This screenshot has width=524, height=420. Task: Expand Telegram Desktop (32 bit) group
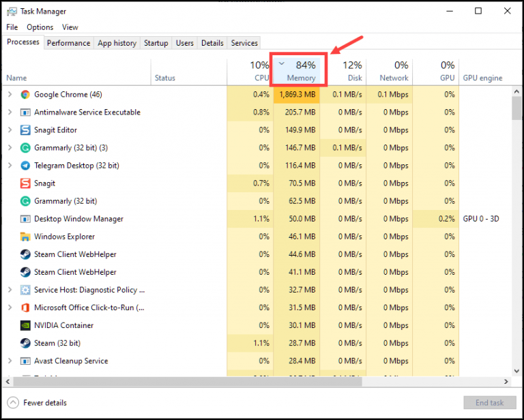[x=10, y=166]
